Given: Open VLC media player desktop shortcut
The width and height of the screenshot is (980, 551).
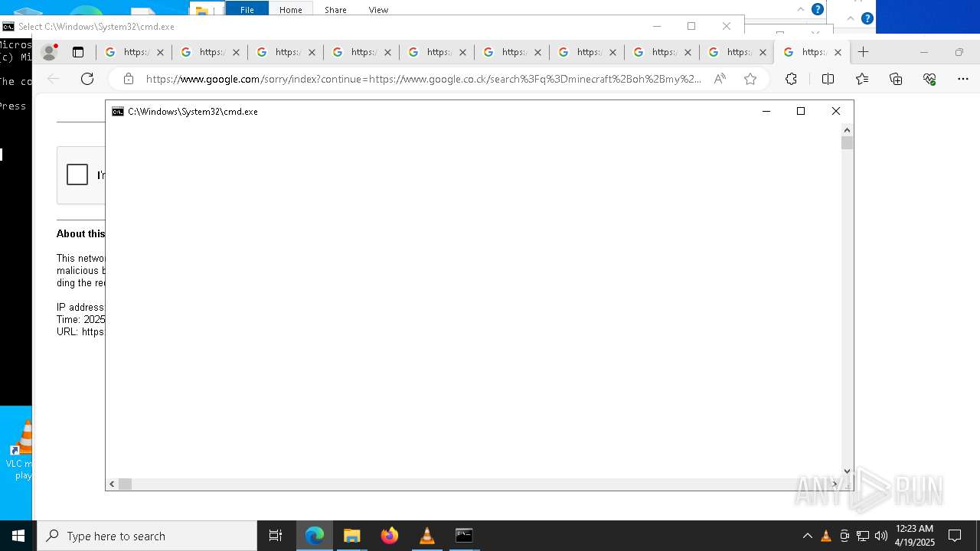Looking at the screenshot, I should 21,450.
